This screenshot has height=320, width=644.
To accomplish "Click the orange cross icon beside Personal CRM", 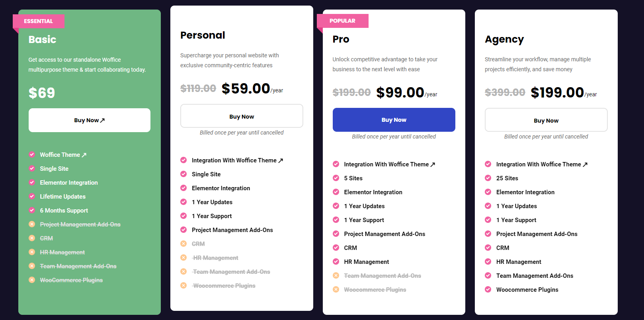I will 183,244.
